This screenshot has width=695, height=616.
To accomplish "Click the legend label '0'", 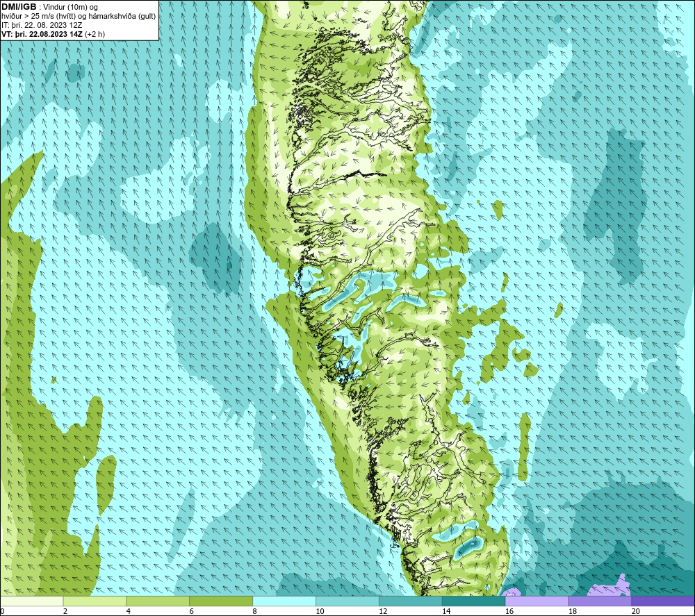I will coord(3,611).
